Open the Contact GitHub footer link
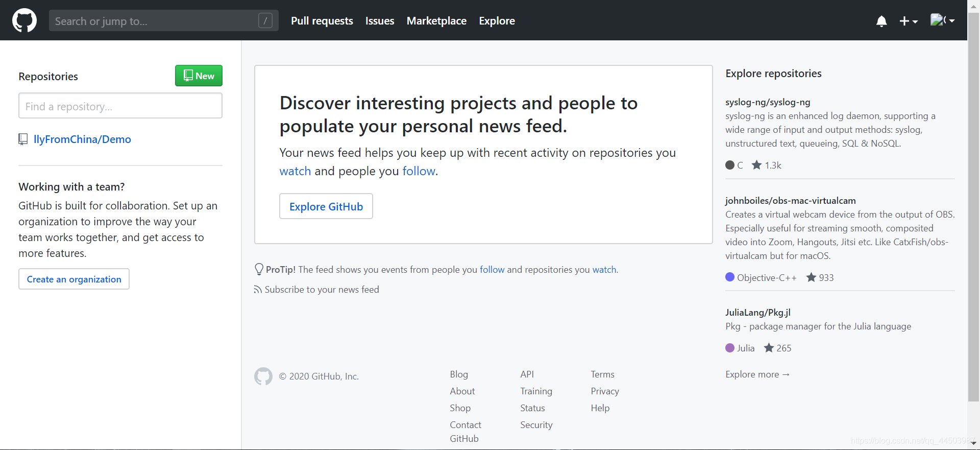 pyautogui.click(x=465, y=432)
